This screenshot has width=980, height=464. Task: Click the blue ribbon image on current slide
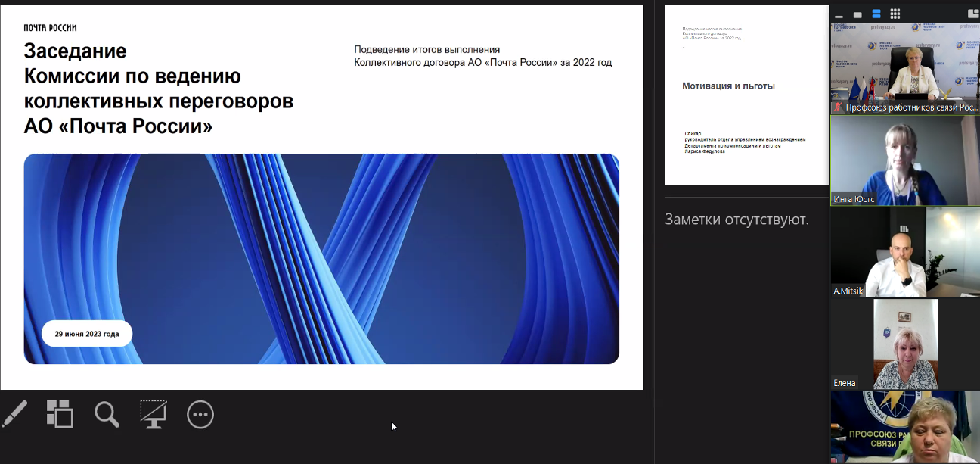point(321,259)
